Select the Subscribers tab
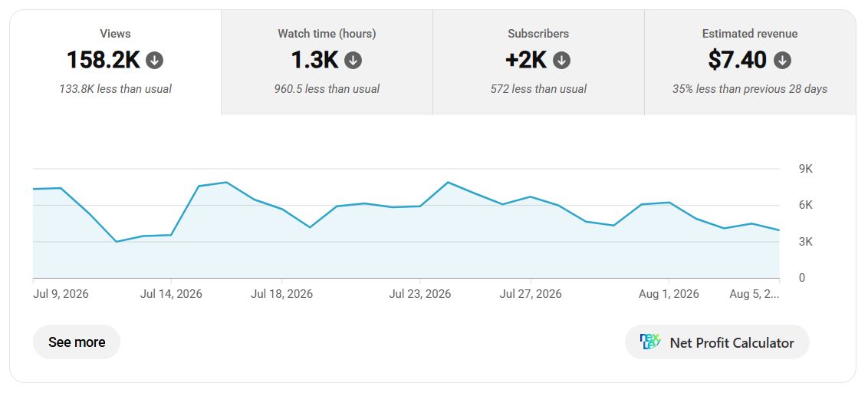 (x=538, y=63)
